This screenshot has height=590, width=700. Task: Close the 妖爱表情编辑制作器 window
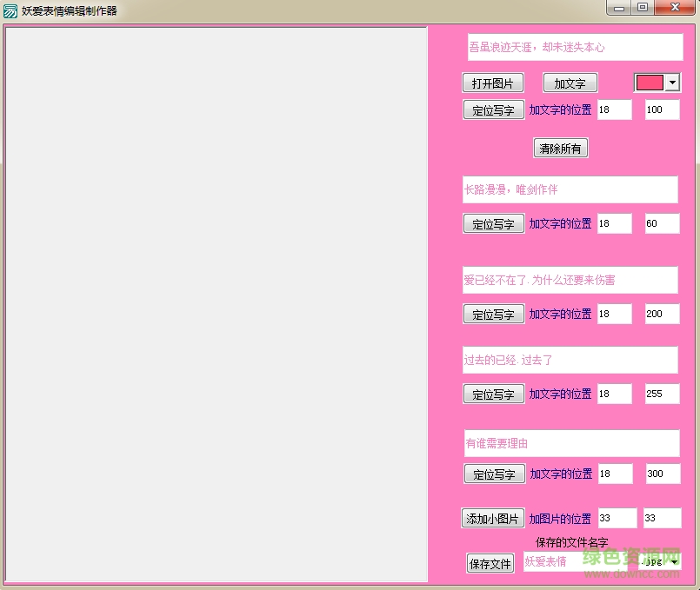click(675, 8)
